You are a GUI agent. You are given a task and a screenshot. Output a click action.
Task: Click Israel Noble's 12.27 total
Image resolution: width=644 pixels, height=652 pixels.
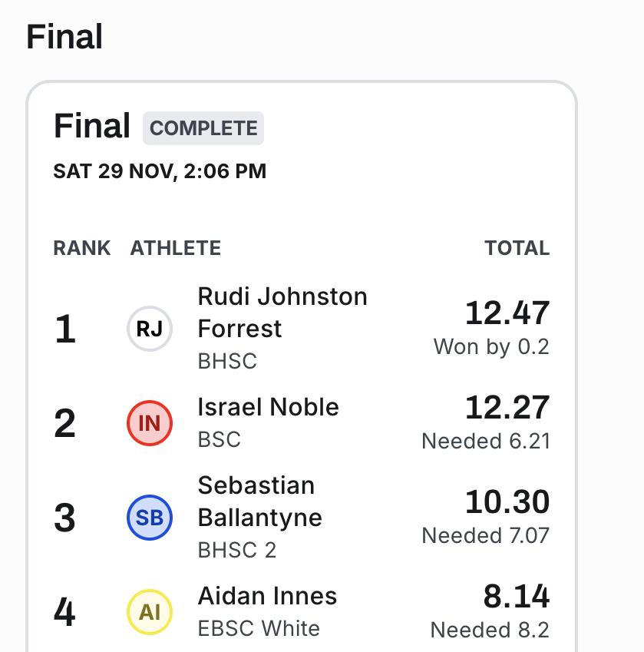507,408
